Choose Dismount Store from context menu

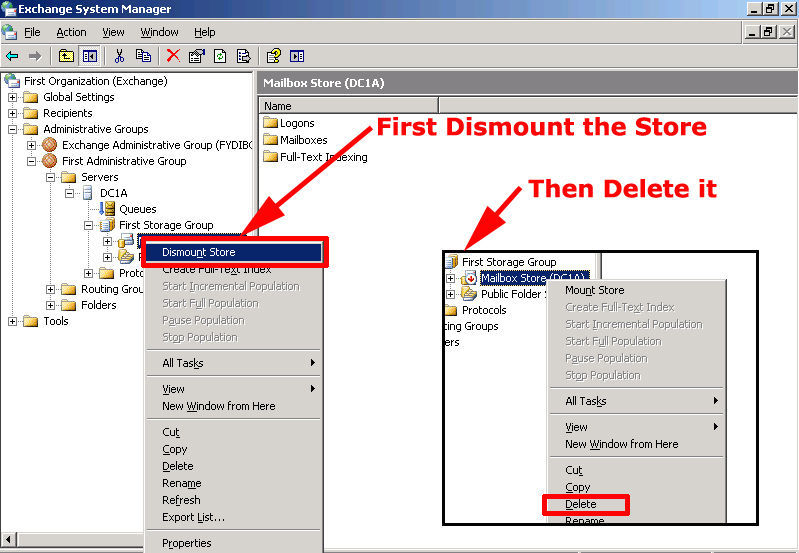tap(234, 252)
